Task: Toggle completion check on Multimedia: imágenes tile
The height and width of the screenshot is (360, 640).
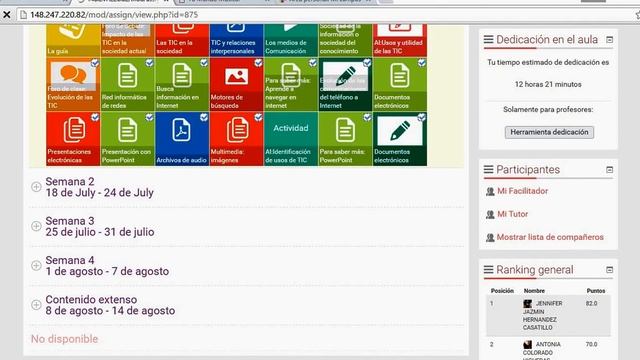Action: click(258, 118)
